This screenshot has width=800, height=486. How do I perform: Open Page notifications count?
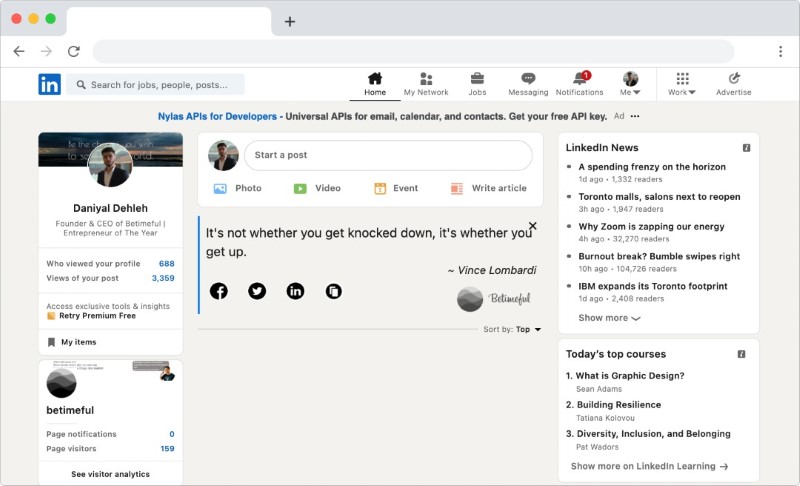point(110,434)
